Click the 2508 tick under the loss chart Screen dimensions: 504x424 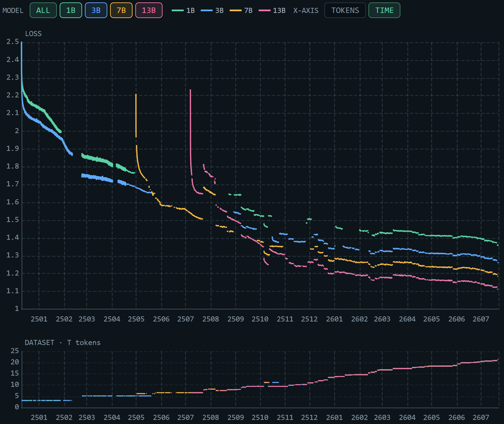pos(211,319)
